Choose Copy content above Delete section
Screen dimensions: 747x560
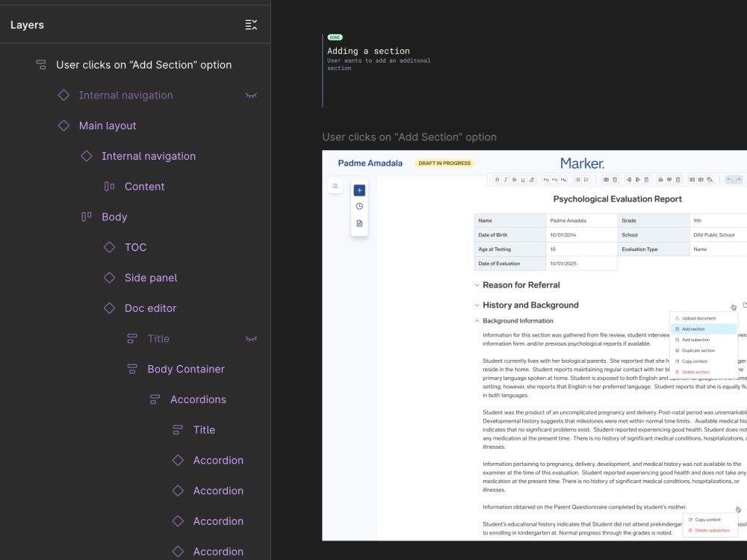click(x=704, y=361)
